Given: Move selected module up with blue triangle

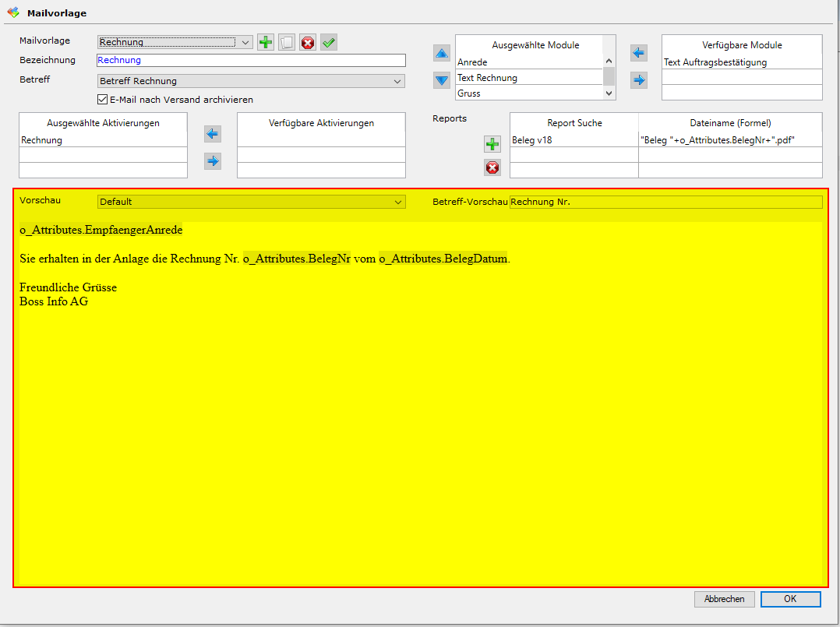Looking at the screenshot, I should [442, 54].
